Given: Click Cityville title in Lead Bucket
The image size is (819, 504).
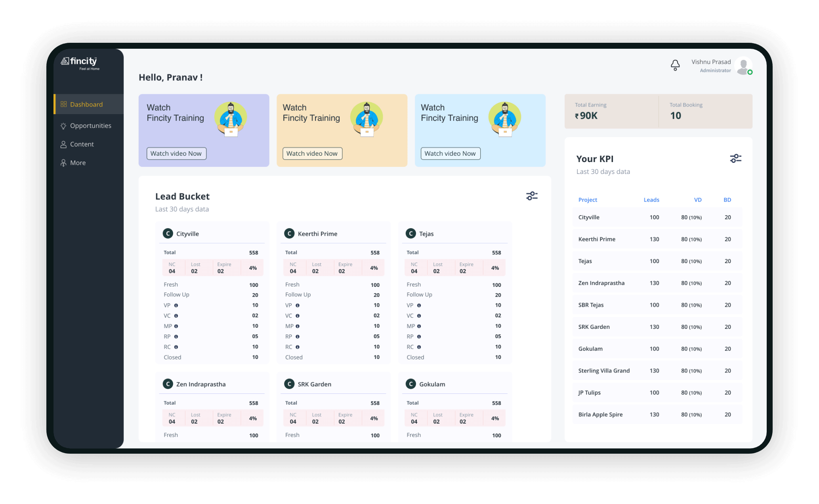Looking at the screenshot, I should coord(187,234).
